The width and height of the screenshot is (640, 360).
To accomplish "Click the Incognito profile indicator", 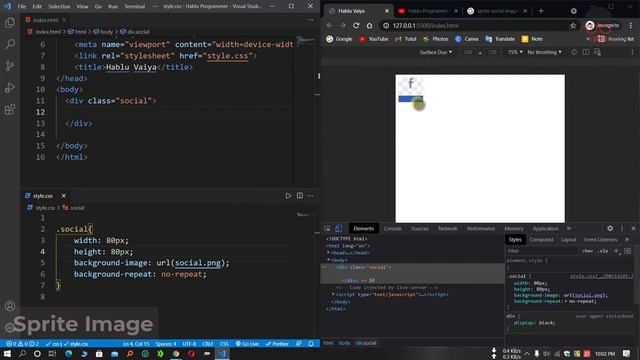I will pyautogui.click(x=603, y=26).
